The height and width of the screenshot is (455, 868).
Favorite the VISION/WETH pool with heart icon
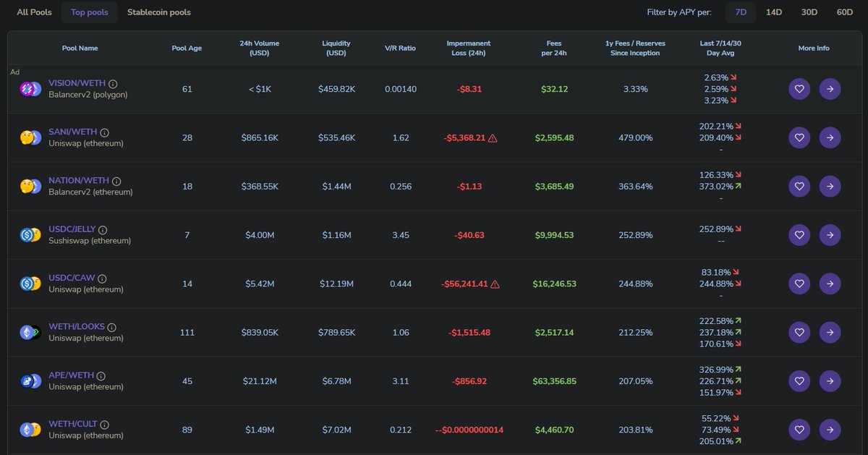tap(799, 89)
